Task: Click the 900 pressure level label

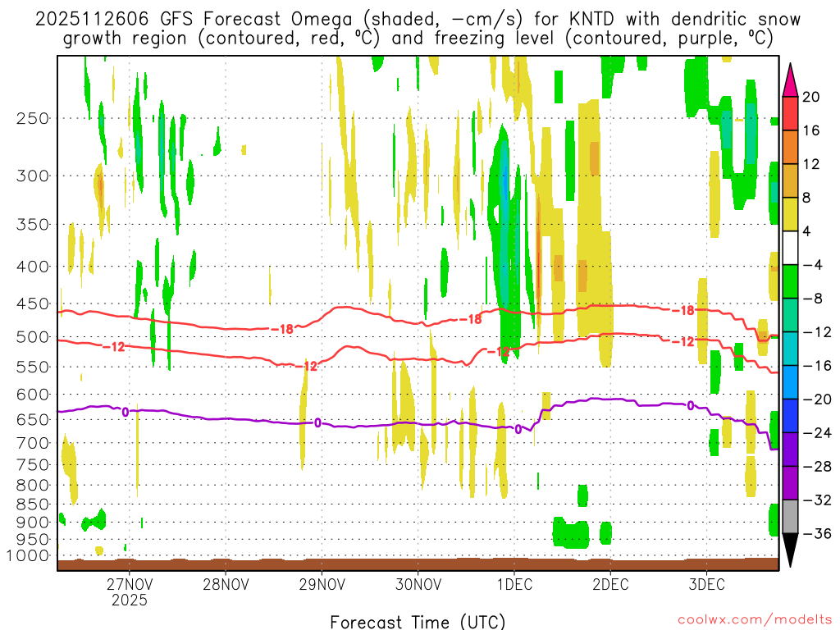Action: (33, 523)
